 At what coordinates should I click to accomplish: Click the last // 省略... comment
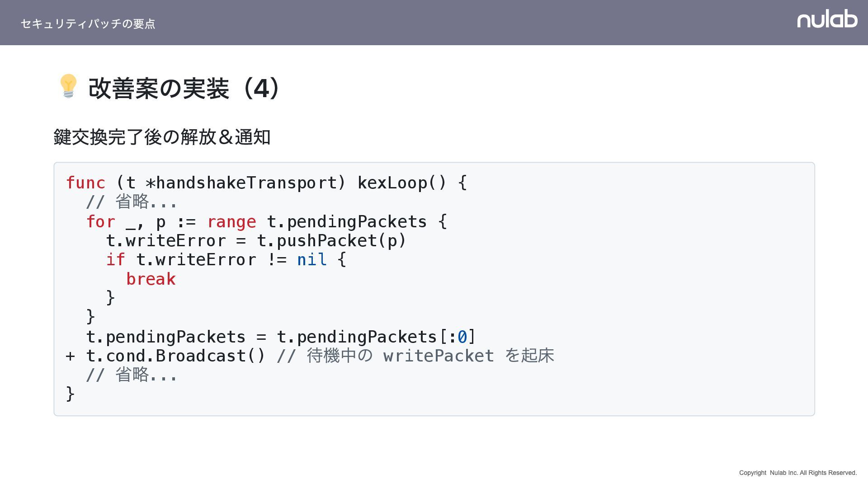pyautogui.click(x=132, y=375)
